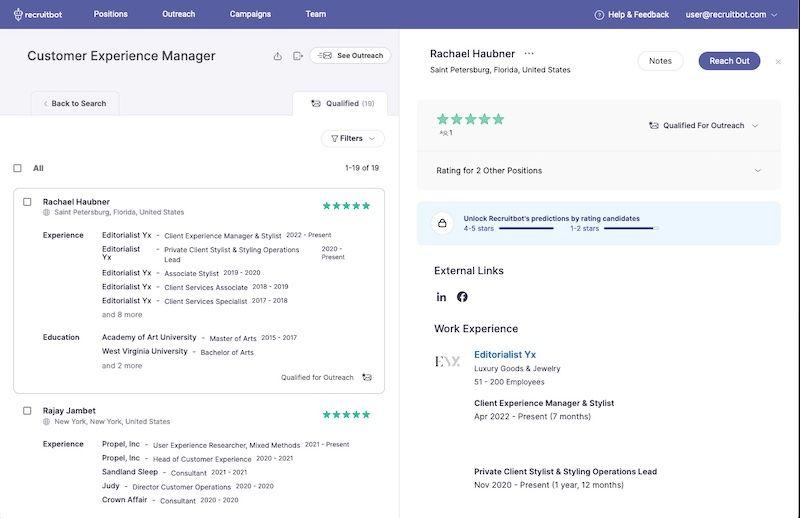Click the 'West Virginia University' education row
This screenshot has height=518, width=800.
point(178,352)
